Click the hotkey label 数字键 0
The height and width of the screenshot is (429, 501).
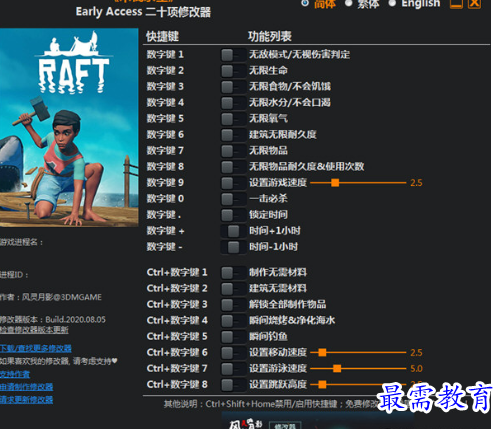pyautogui.click(x=165, y=199)
